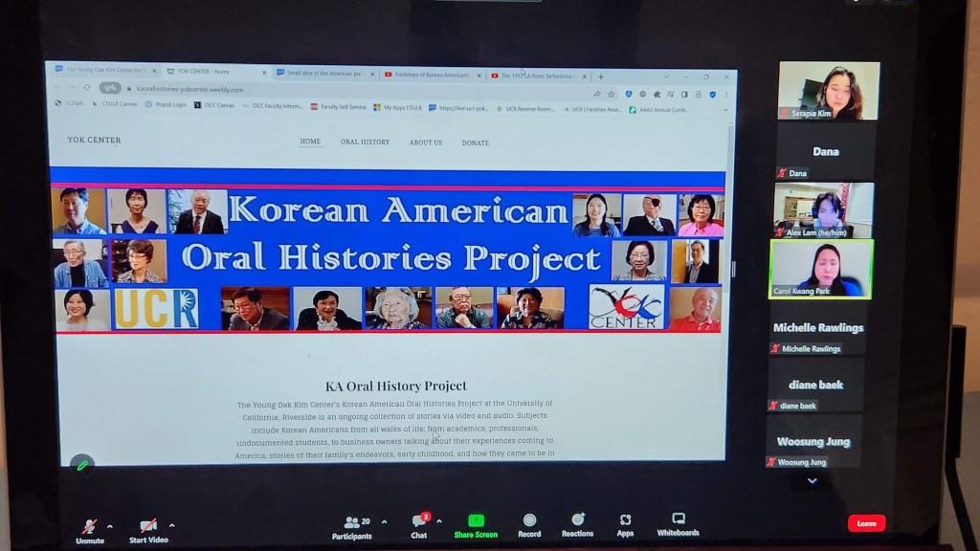Open the Zoom Chat panel

419,524
